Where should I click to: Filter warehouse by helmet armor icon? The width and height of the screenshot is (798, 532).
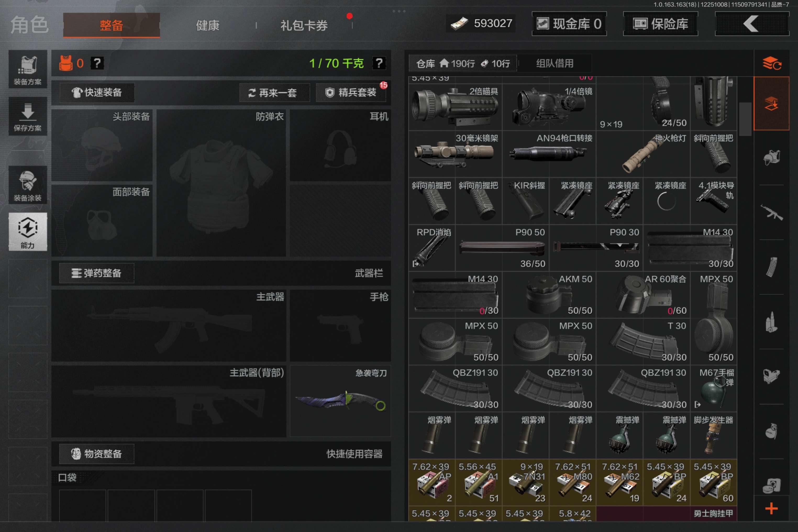tap(771, 157)
